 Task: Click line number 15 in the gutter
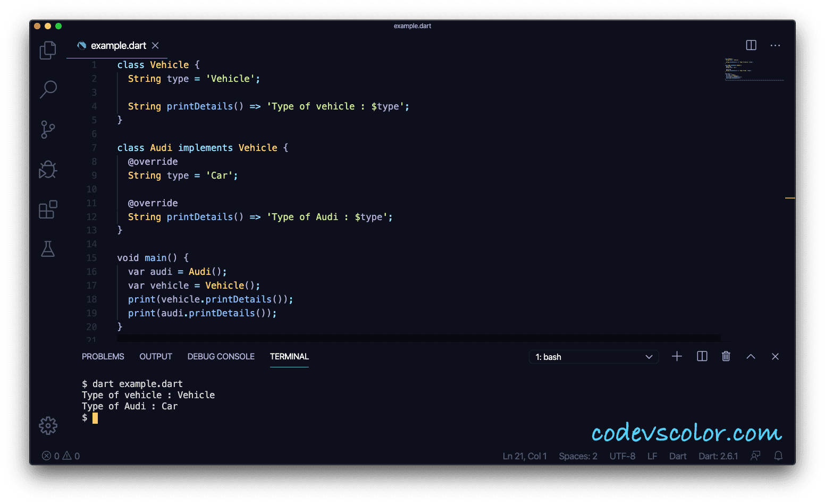pos(91,258)
